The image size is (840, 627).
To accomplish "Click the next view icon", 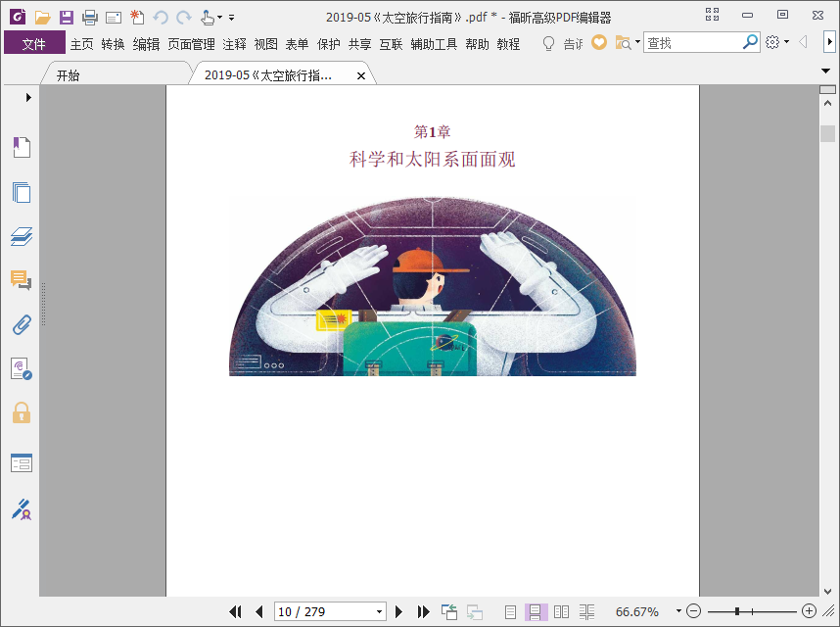I will (474, 611).
